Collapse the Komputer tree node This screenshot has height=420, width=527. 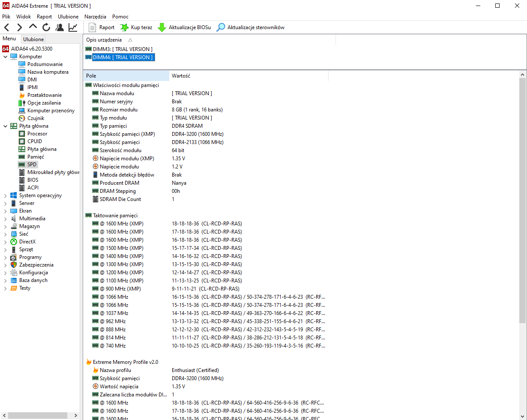[x=5, y=57]
